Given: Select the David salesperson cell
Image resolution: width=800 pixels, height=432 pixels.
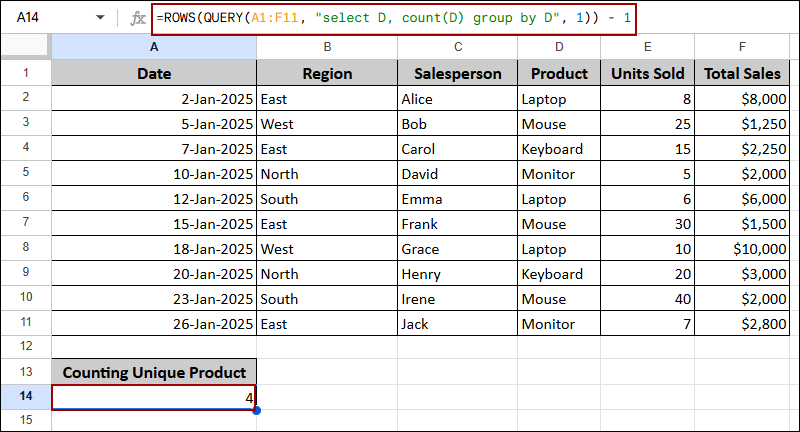Looking at the screenshot, I should (458, 173).
